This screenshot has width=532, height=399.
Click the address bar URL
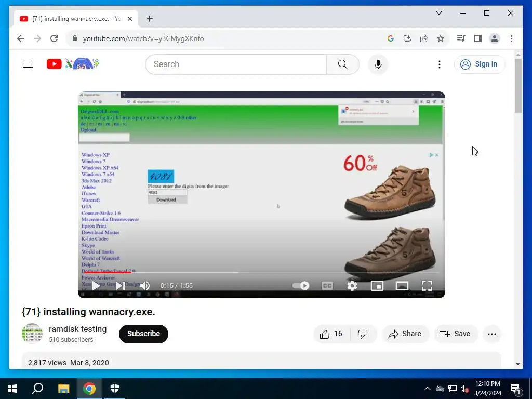pos(143,38)
